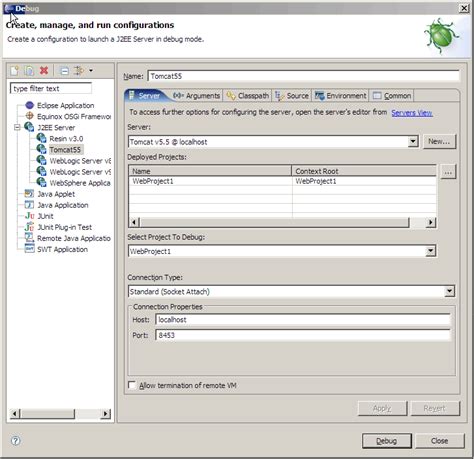Click the SWT Application icon

pyautogui.click(x=29, y=249)
